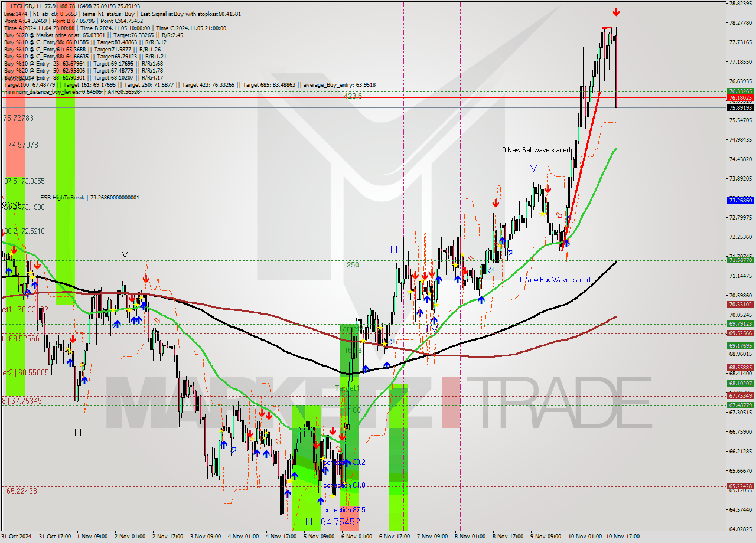Click the red 69.52566 axis price tag
The height and width of the screenshot is (543, 756).
(x=741, y=333)
